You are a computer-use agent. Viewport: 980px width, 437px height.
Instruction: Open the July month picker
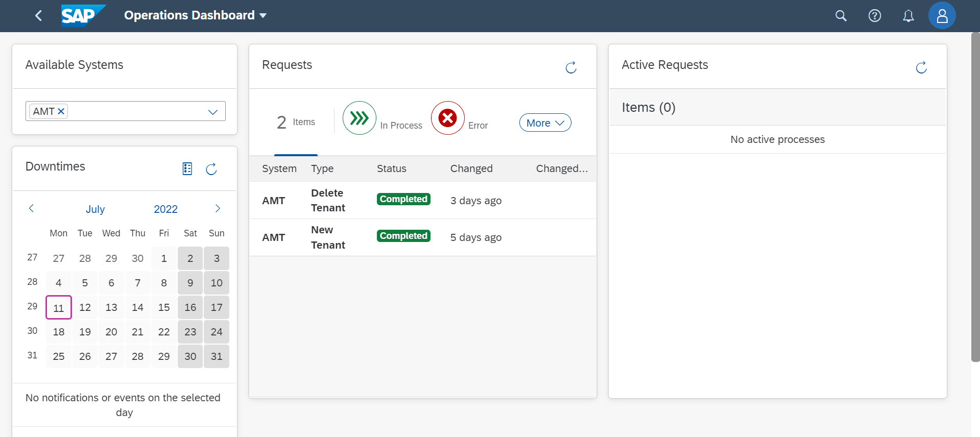click(95, 209)
